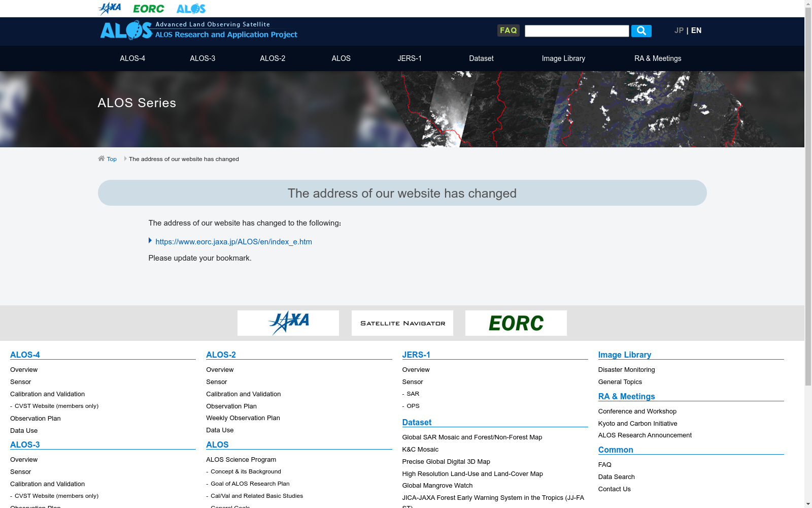The height and width of the screenshot is (508, 812).
Task: Open the Dataset navigation menu
Action: [481, 58]
